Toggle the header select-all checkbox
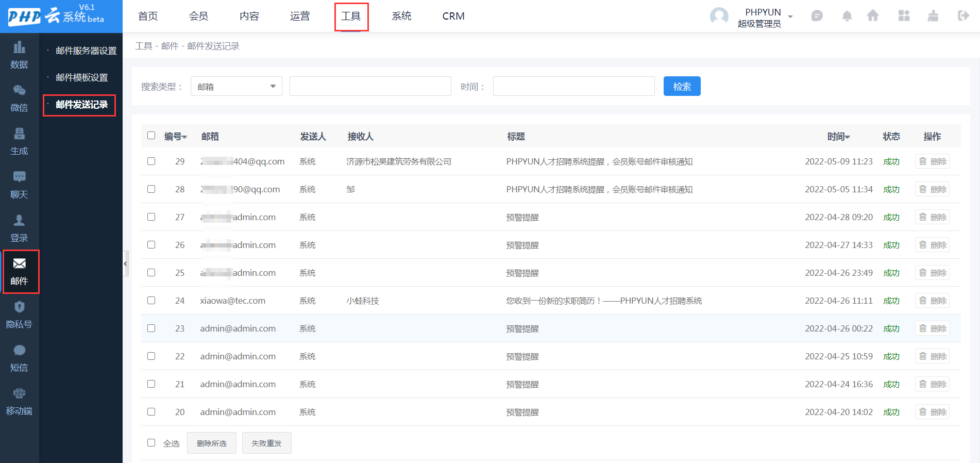This screenshot has width=980, height=463. pos(151,135)
